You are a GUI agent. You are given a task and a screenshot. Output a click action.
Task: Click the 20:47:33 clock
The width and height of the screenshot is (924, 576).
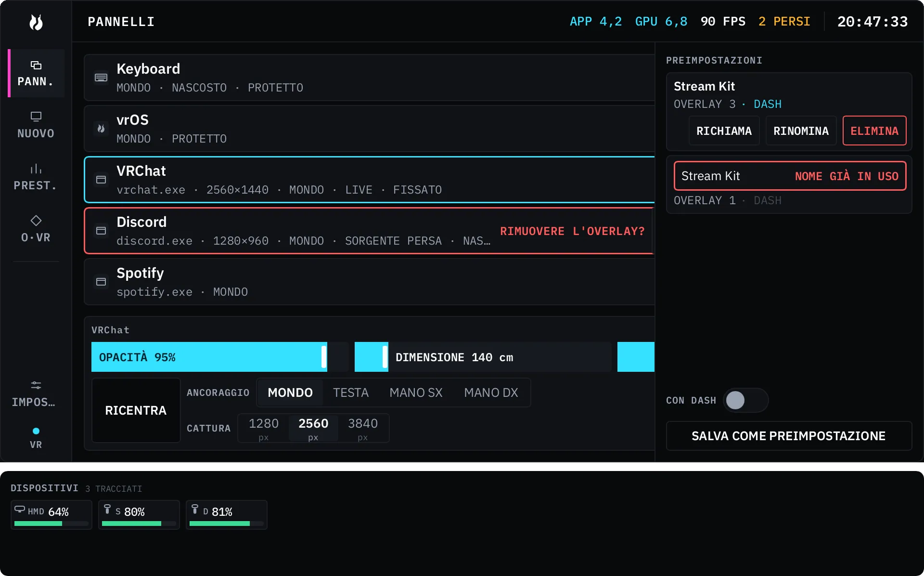873,22
